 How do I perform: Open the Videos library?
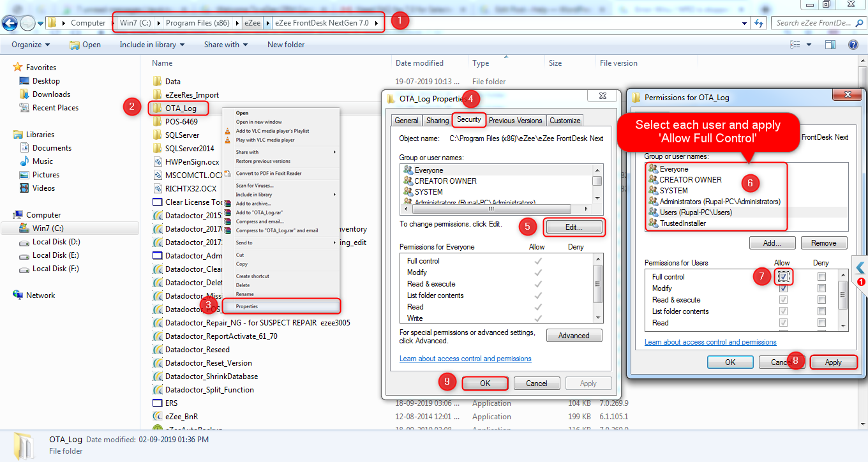pyautogui.click(x=44, y=188)
